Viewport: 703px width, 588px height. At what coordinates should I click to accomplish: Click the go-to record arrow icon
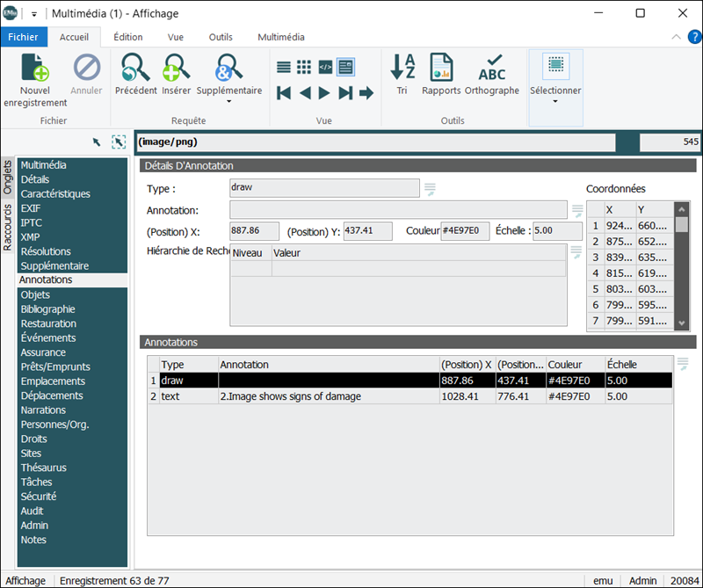click(366, 93)
